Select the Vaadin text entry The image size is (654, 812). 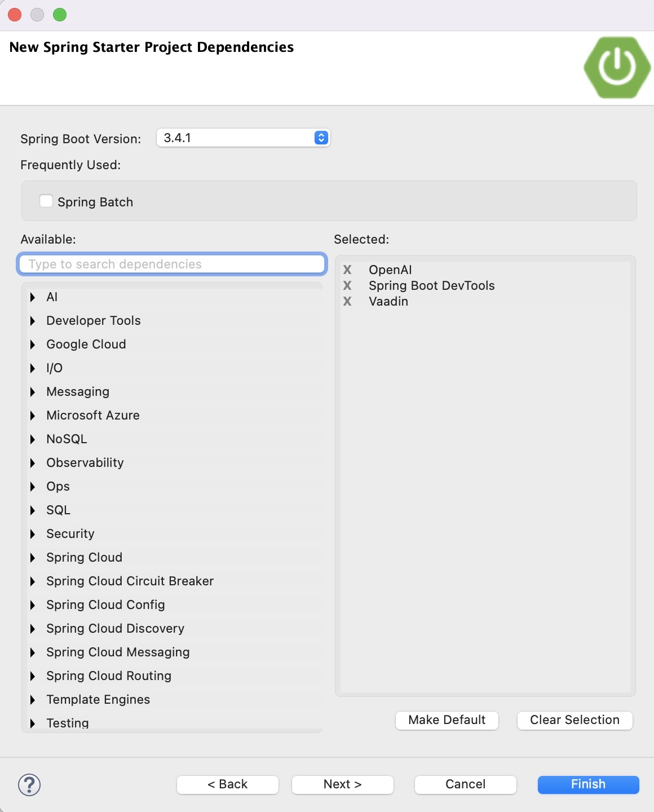[388, 301]
